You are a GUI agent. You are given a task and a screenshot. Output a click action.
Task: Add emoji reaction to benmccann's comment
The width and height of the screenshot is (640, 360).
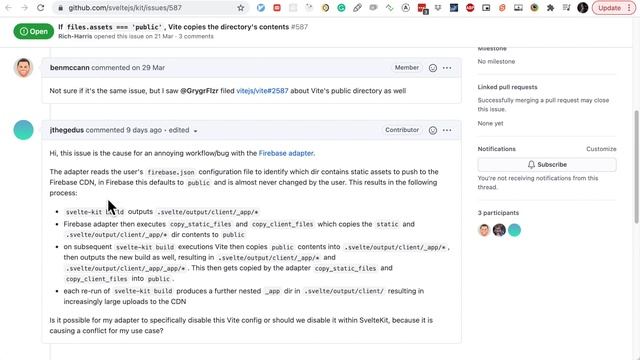(433, 68)
